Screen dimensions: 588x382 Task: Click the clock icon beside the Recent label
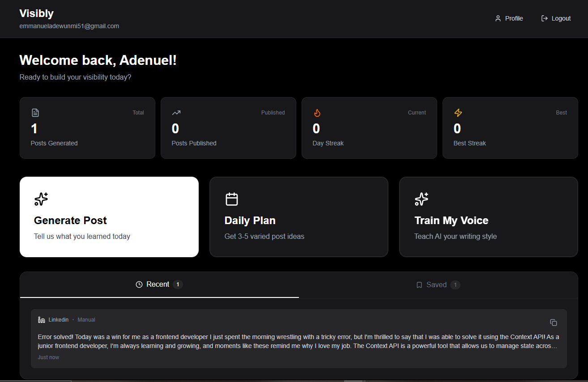[x=139, y=284]
